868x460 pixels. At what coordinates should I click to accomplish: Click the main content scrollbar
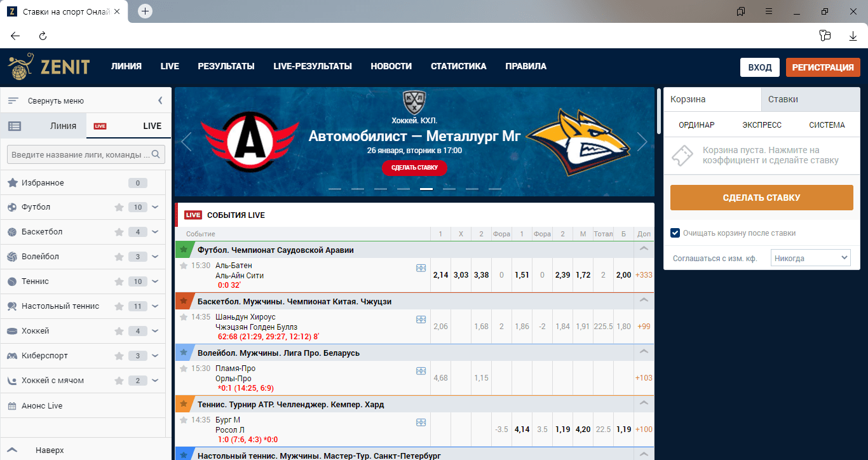(x=658, y=112)
